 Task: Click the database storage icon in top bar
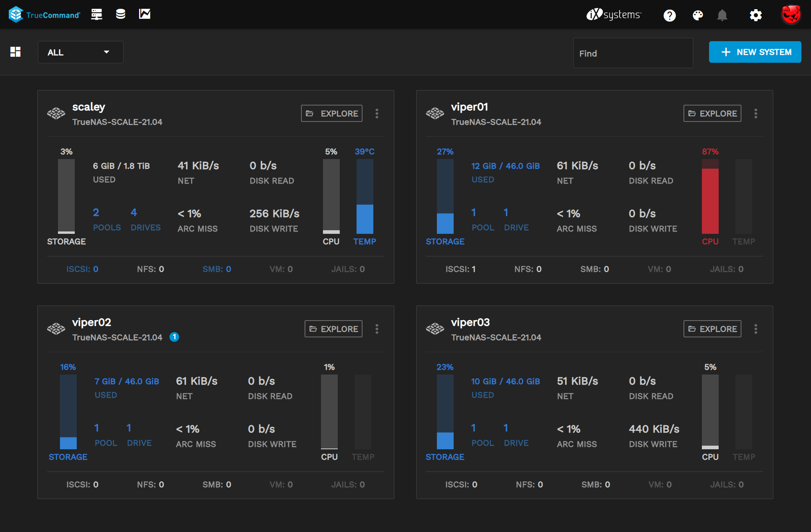(x=120, y=14)
